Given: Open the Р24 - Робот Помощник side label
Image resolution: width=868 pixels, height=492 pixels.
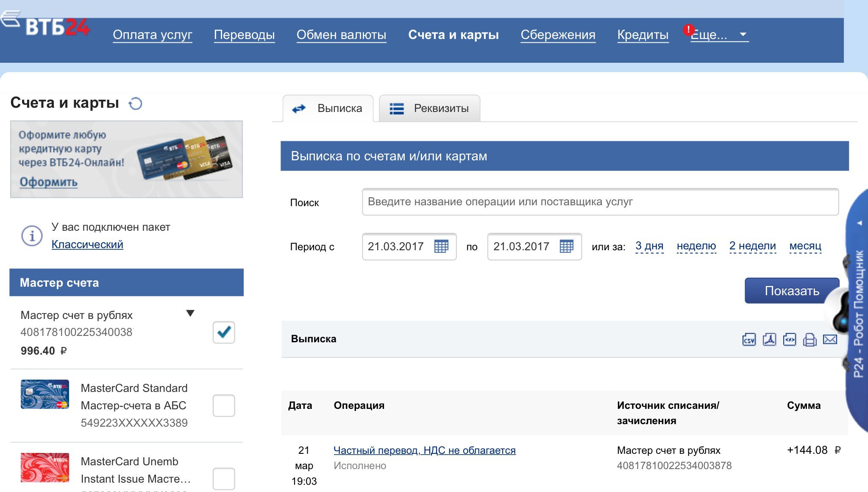Looking at the screenshot, I should click(859, 314).
